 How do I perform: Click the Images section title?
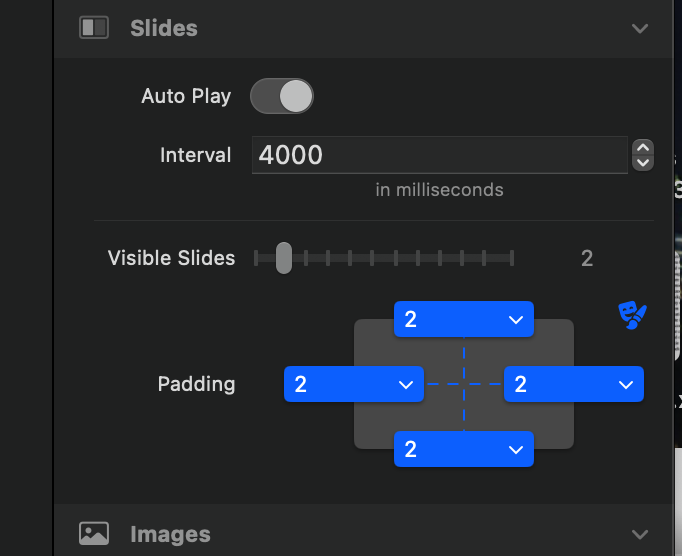pyautogui.click(x=170, y=534)
